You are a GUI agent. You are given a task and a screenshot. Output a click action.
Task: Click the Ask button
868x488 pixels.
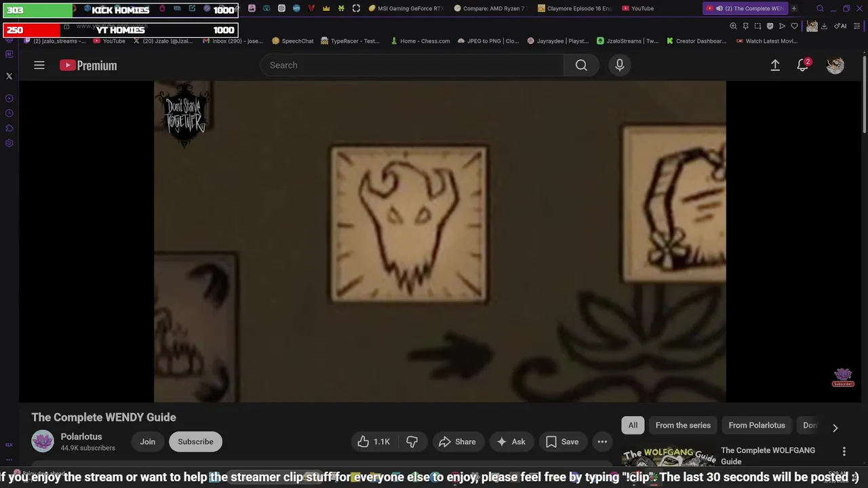(511, 442)
